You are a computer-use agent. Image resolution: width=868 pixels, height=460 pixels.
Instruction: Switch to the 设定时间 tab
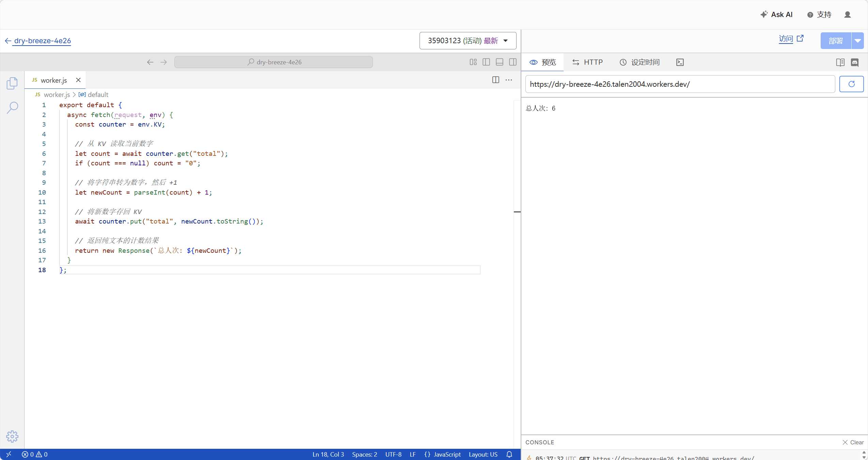[640, 62]
